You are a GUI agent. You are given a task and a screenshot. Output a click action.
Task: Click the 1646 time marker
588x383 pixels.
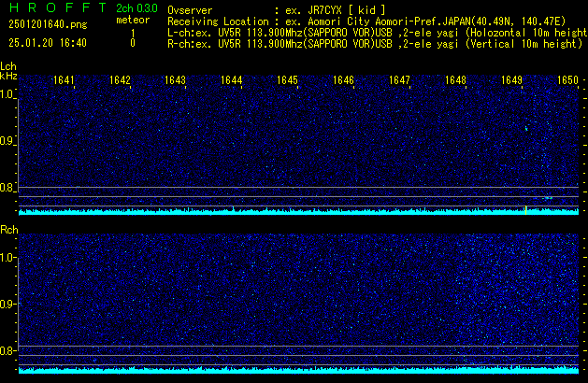[343, 80]
